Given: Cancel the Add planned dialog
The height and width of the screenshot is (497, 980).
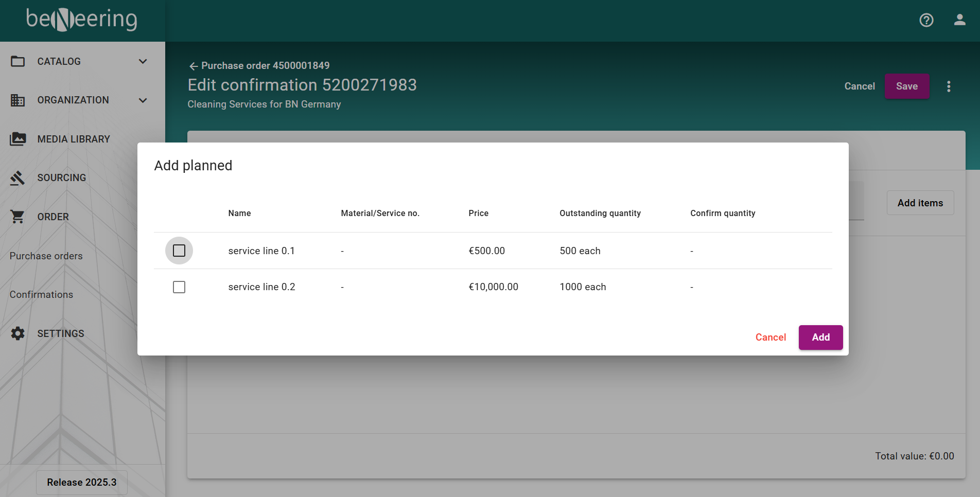Looking at the screenshot, I should pyautogui.click(x=771, y=338).
